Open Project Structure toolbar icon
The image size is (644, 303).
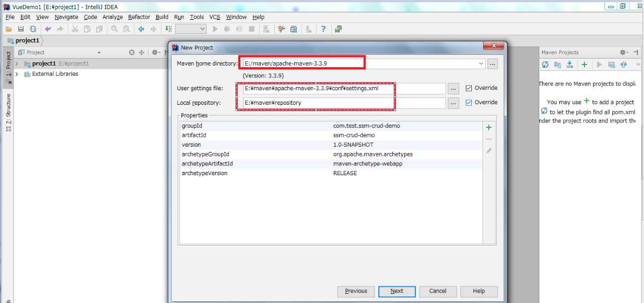294,29
